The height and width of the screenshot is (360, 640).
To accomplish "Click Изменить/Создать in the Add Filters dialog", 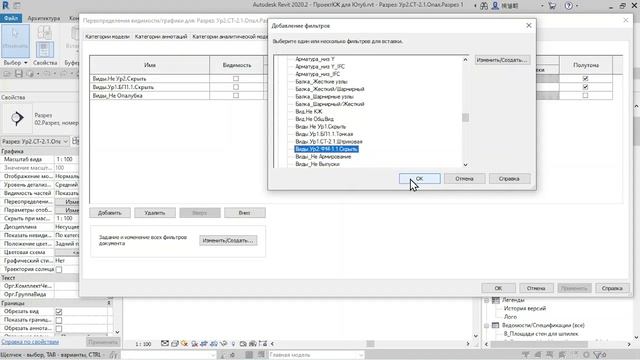I will point(502,60).
